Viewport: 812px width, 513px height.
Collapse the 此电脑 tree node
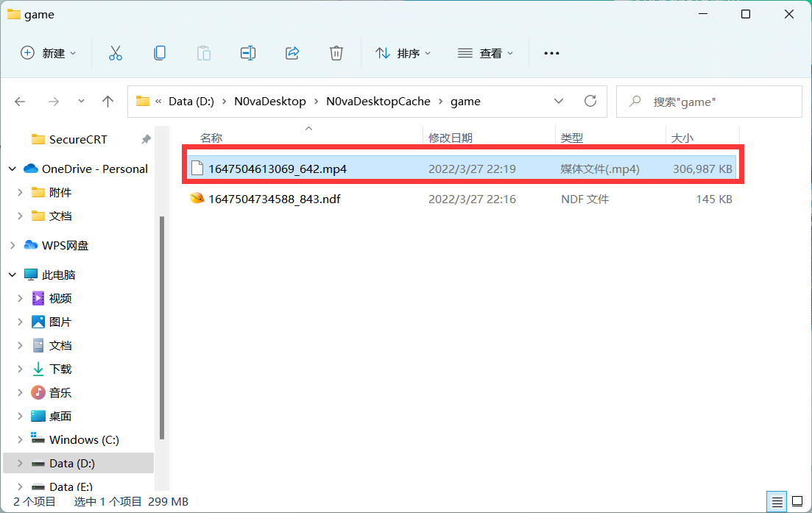coord(13,275)
